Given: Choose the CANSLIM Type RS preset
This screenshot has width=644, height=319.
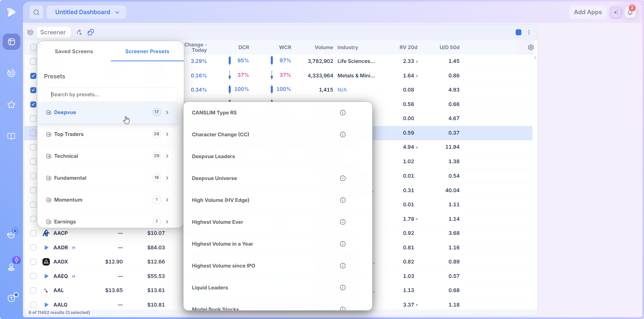Looking at the screenshot, I should tap(214, 113).
